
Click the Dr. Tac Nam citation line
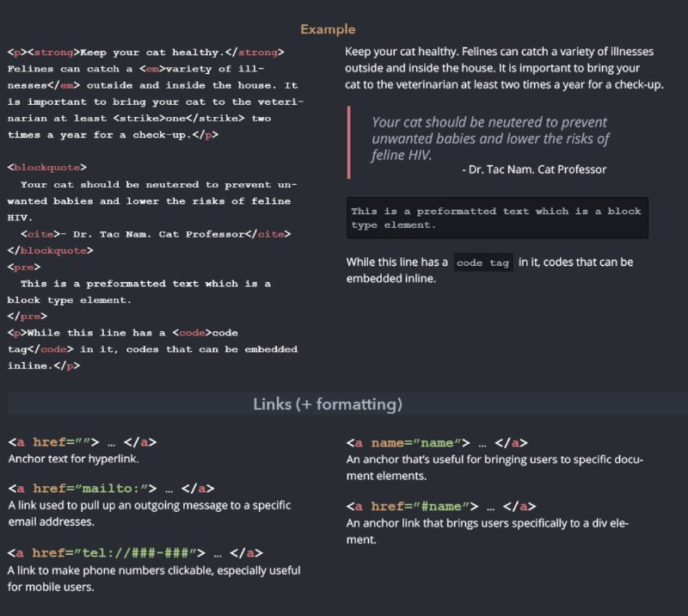(534, 169)
